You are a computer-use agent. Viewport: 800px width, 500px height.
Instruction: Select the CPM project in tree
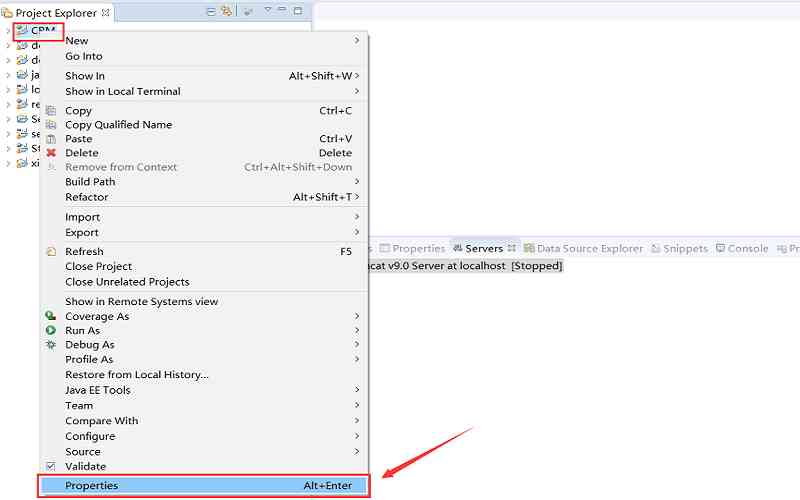(37, 31)
